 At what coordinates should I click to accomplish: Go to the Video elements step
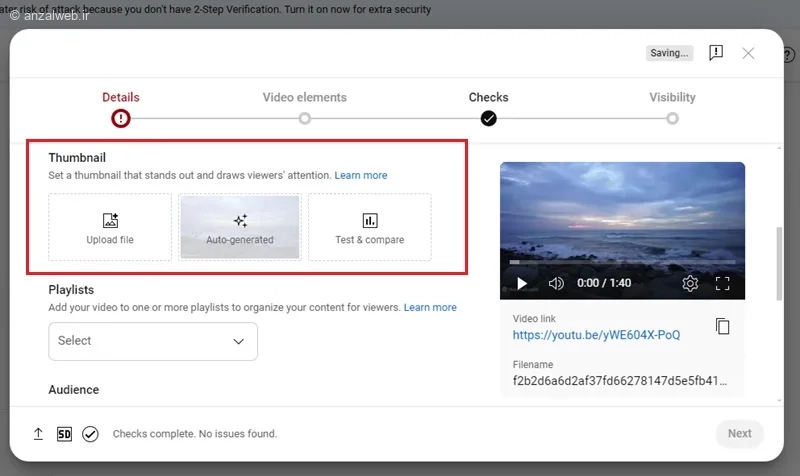[x=305, y=107]
